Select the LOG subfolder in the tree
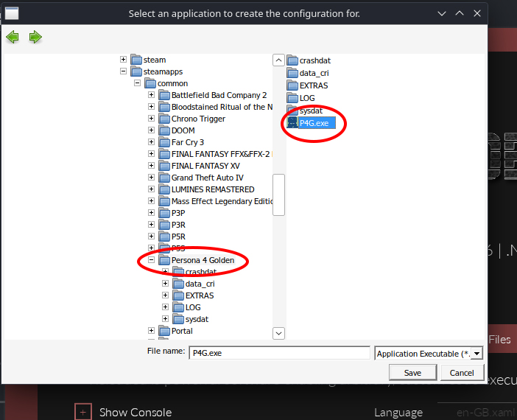The image size is (517, 420). (x=193, y=307)
